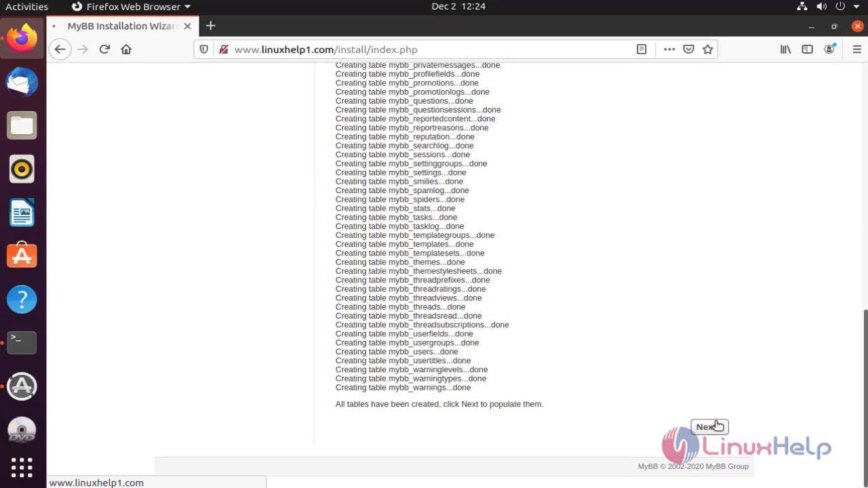Screen dimensions: 868x488
Task: Click the 'Creating table mybb_smilies...done' line
Action: pos(399,182)
